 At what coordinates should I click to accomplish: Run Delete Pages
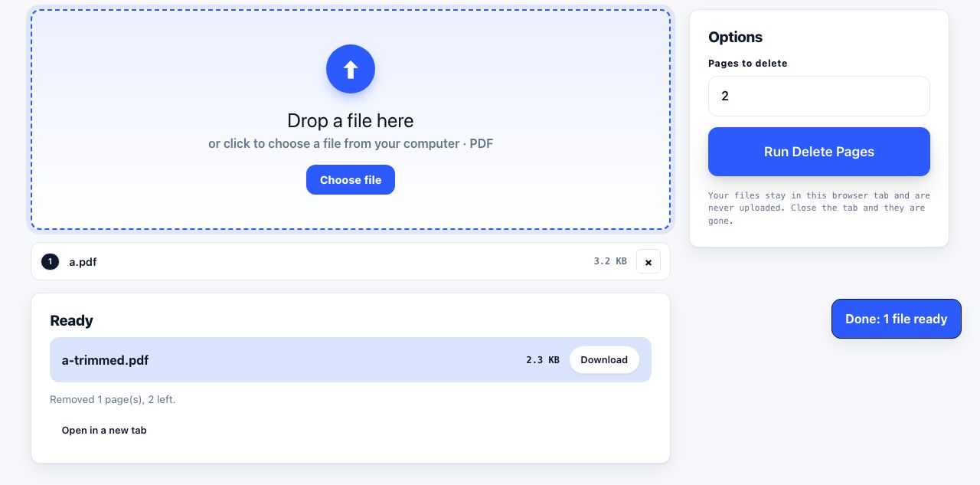(819, 152)
